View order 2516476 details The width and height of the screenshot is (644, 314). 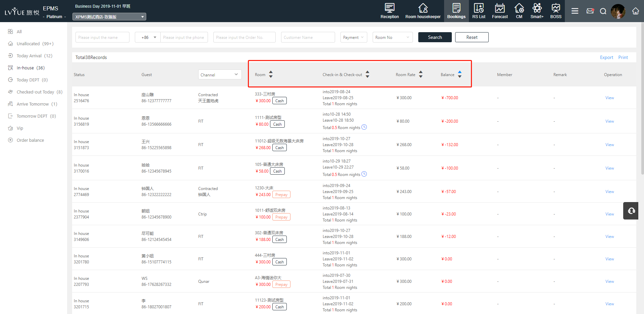[609, 98]
